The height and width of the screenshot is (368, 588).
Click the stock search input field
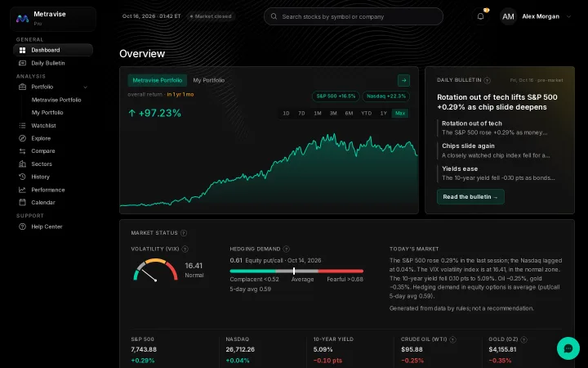click(x=354, y=16)
